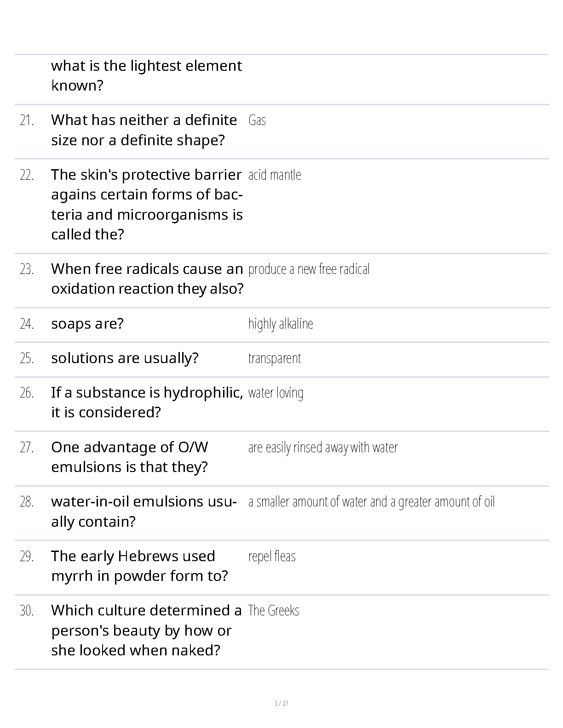Click the "water loving" answer

click(x=276, y=393)
